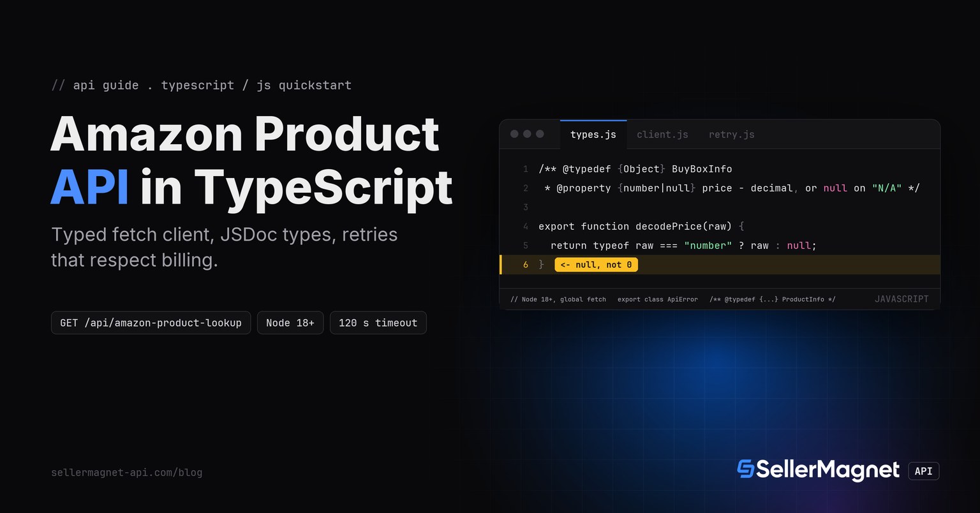Click the standalone Node 18+ pill badge

tap(290, 323)
